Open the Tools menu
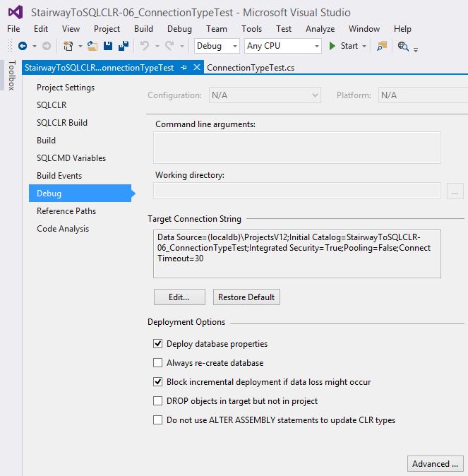The height and width of the screenshot is (476, 468). 251,29
